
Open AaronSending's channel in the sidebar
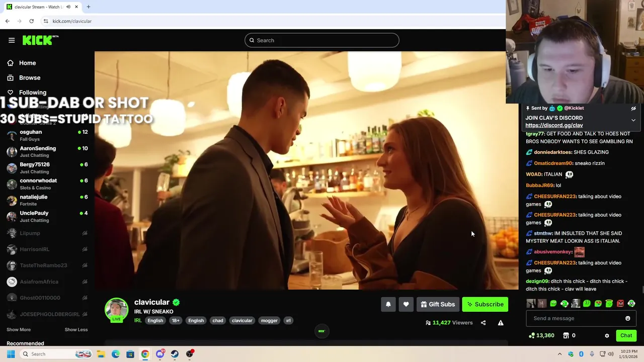(47, 151)
